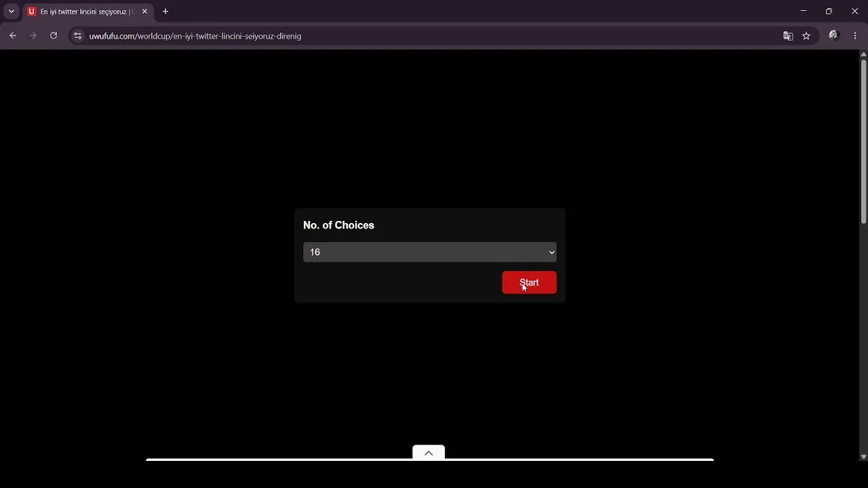View site information icon in the address bar
The image size is (868, 488).
[77, 36]
